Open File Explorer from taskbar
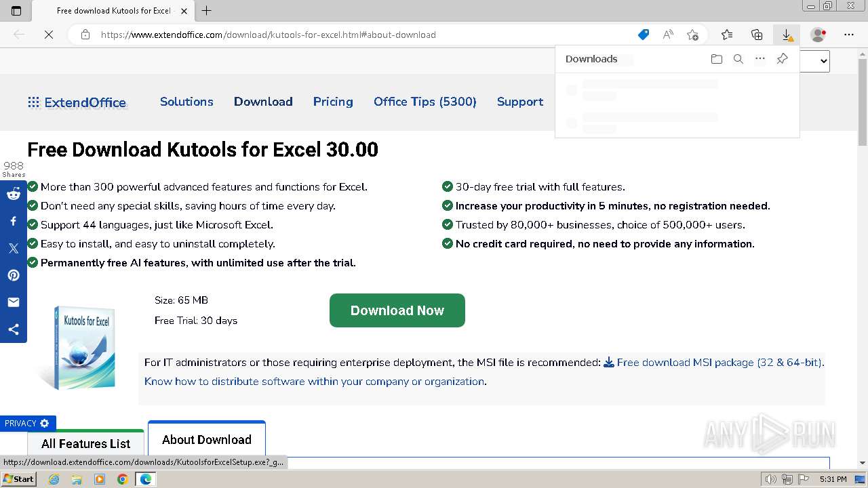The height and width of the screenshot is (488, 868). (x=77, y=479)
